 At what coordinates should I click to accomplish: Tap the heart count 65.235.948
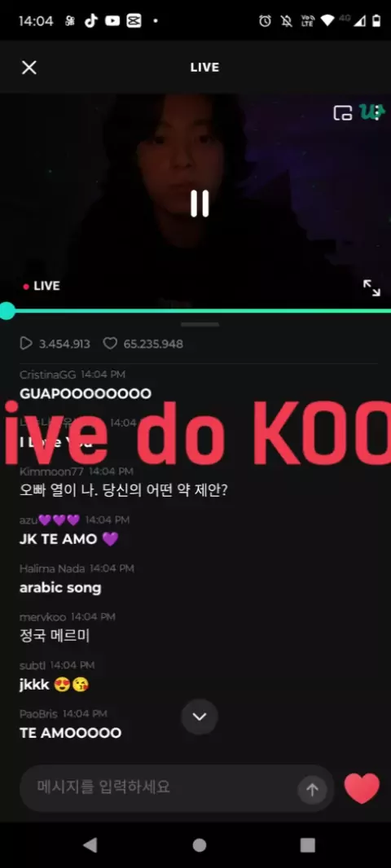click(x=143, y=344)
